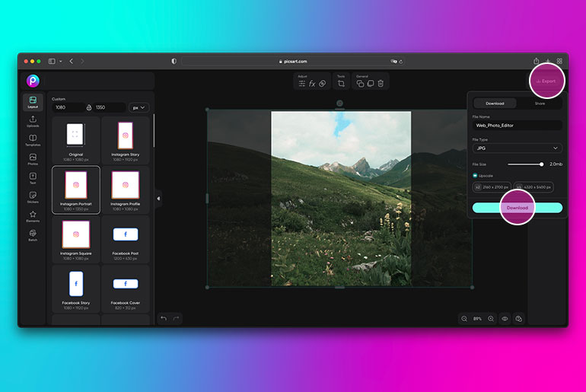The height and width of the screenshot is (392, 586).
Task: Delete the layer with trash icon
Action: click(x=381, y=83)
